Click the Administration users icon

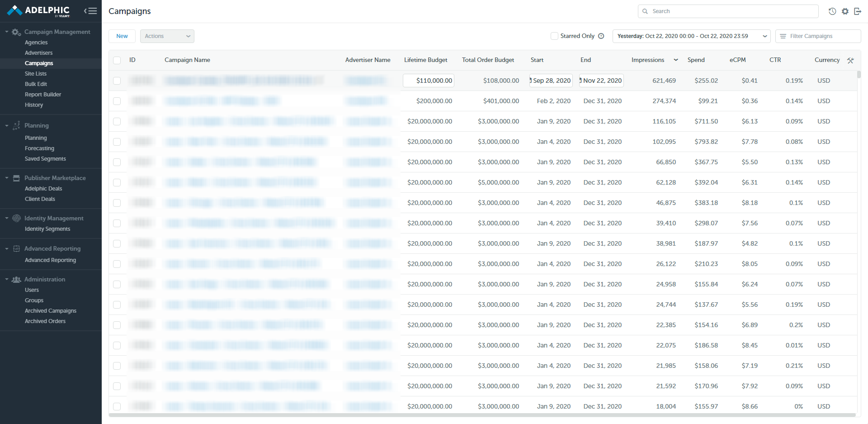(x=16, y=280)
